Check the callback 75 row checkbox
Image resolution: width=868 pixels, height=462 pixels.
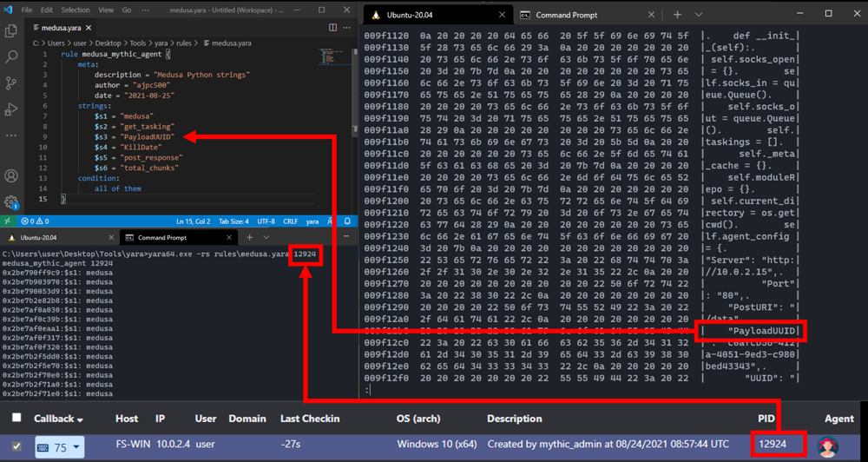coord(16,446)
